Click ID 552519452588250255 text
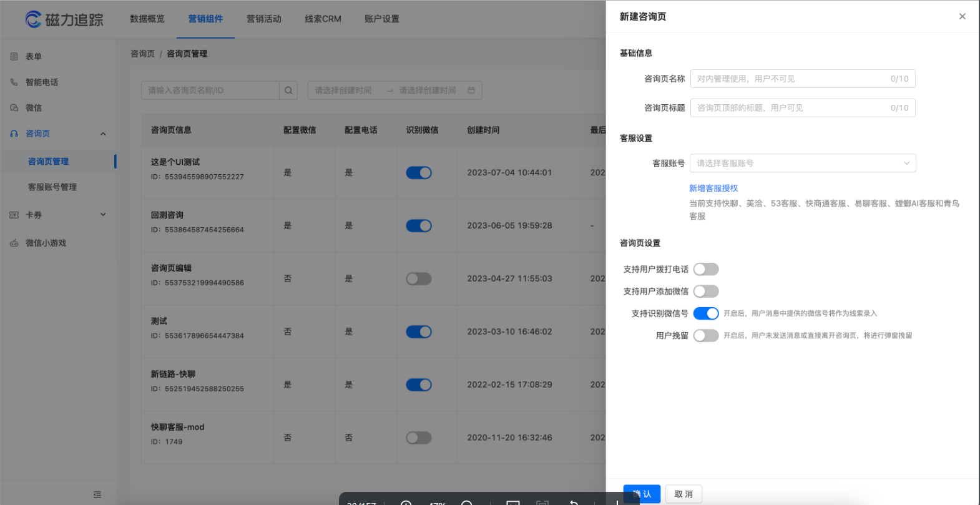This screenshot has height=505, width=980. pos(197,389)
